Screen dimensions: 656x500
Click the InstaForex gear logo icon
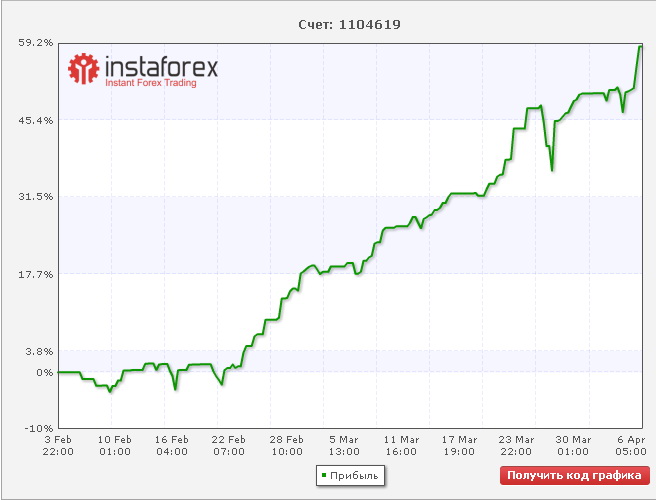point(84,69)
